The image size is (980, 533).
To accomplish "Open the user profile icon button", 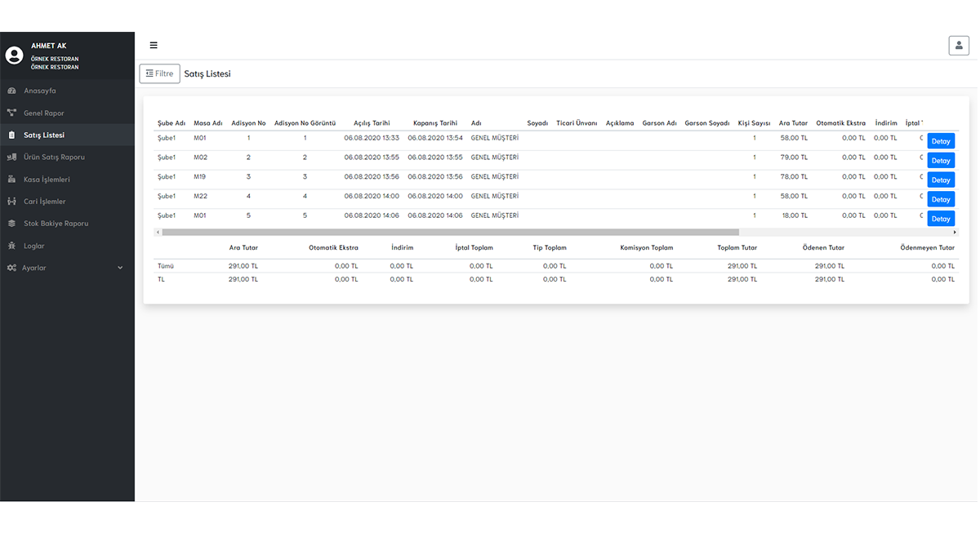I will (x=958, y=46).
